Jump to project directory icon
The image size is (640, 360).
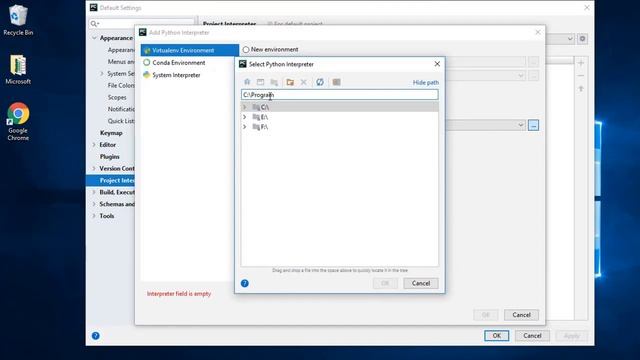point(274,82)
